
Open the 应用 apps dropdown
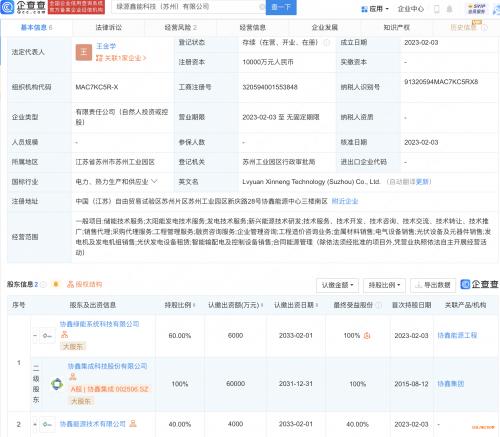coord(375,9)
